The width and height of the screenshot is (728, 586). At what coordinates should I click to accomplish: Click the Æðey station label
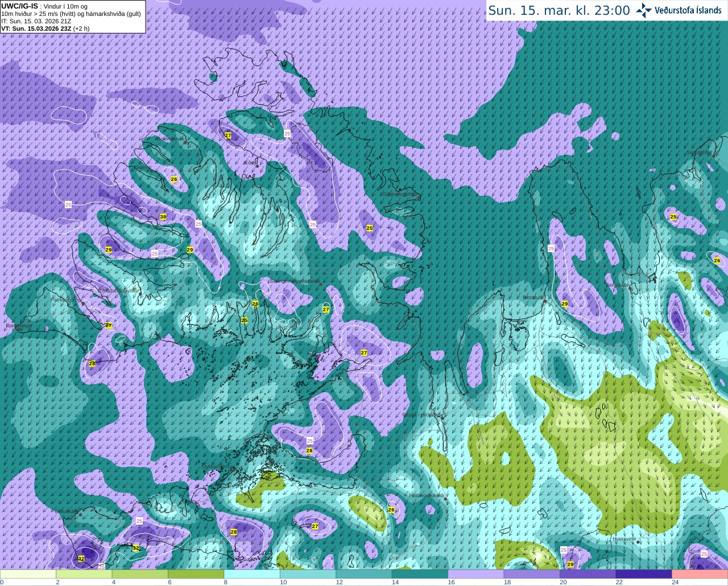pos(250,163)
